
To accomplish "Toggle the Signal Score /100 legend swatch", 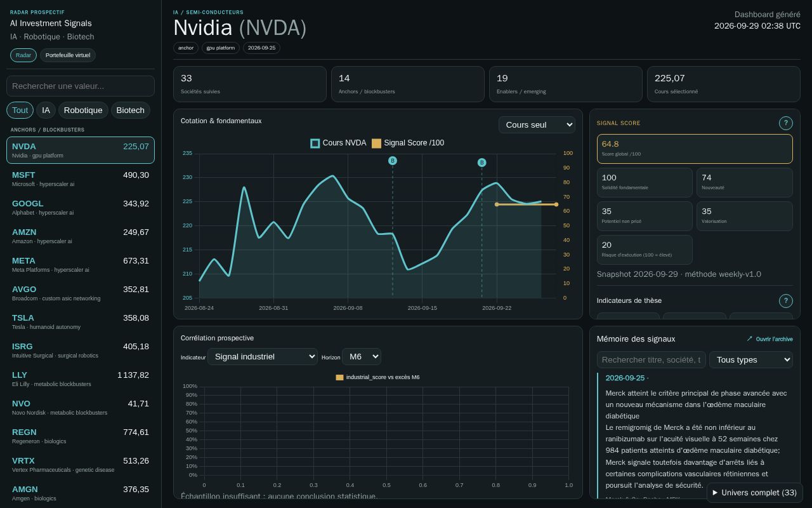I will (x=376, y=144).
